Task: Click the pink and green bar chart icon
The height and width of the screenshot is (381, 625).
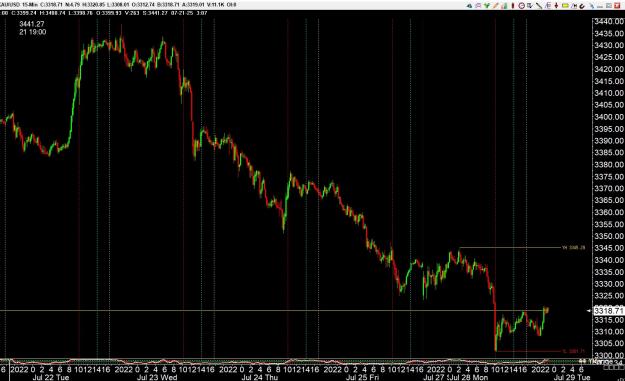Action: pyautogui.click(x=504, y=6)
